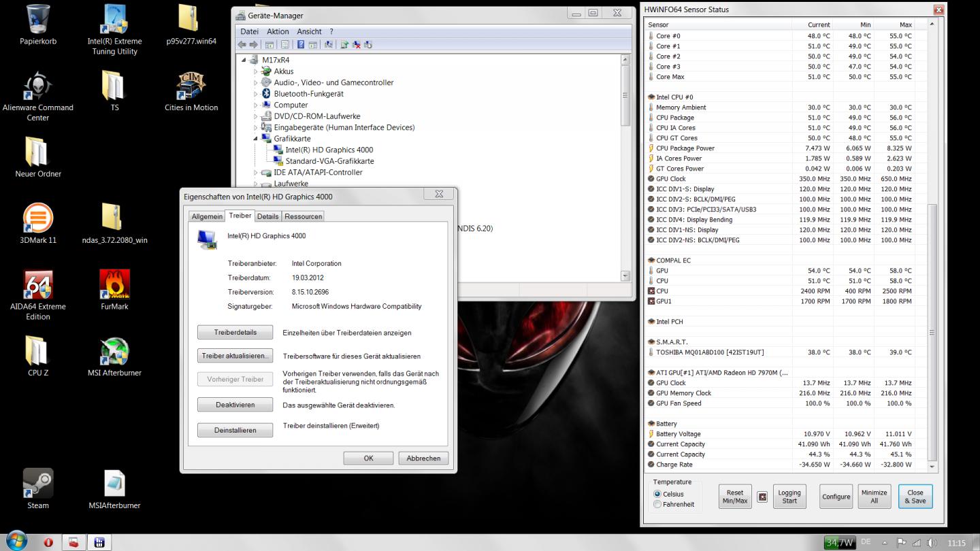Screen dimensions: 980x551
Task: Expand Audio-, Video- und Gamecontroller node
Action: [x=256, y=82]
